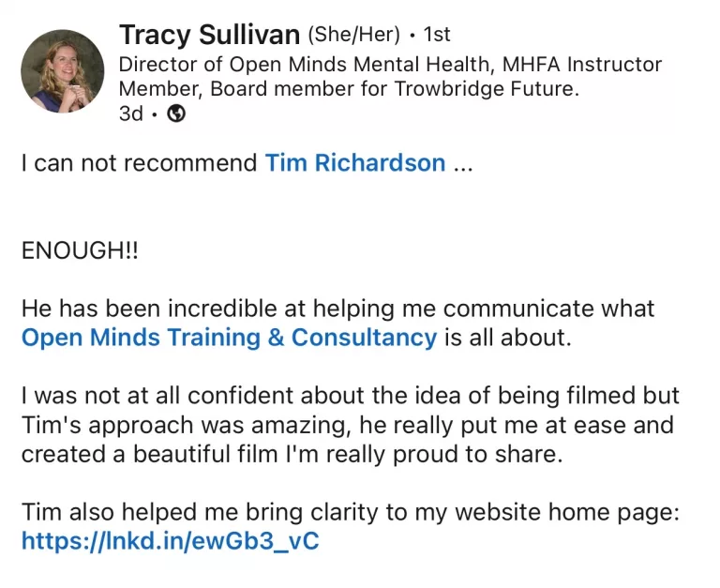Image resolution: width=720 pixels, height=588 pixels.
Task: Click the Director of Open Minds headline line
Action: point(390,65)
